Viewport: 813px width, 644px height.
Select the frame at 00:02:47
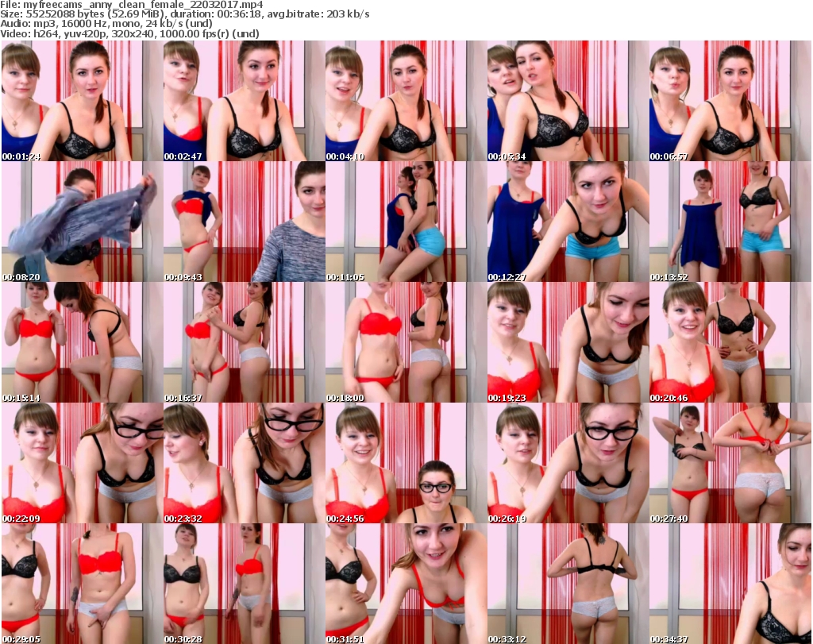point(245,101)
